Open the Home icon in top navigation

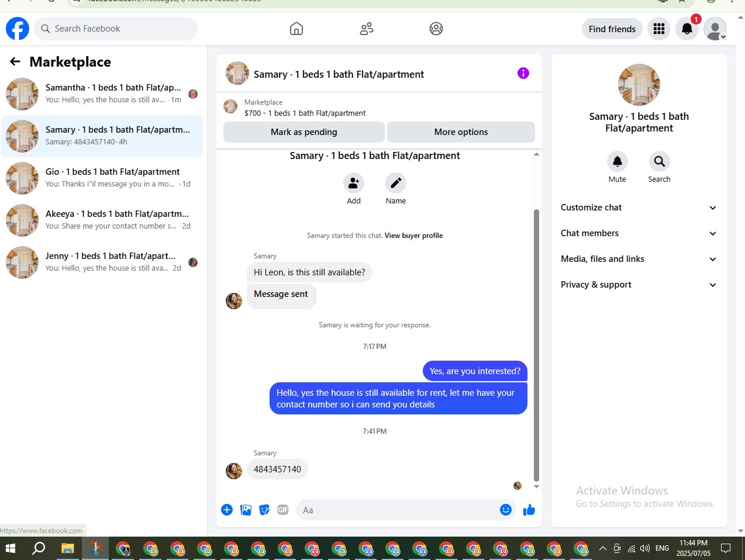pos(296,29)
